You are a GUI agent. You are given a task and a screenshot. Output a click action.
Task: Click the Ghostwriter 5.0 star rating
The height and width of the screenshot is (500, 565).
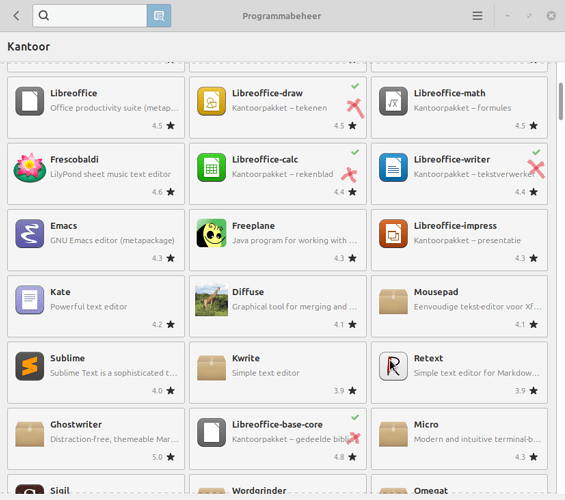coord(163,457)
